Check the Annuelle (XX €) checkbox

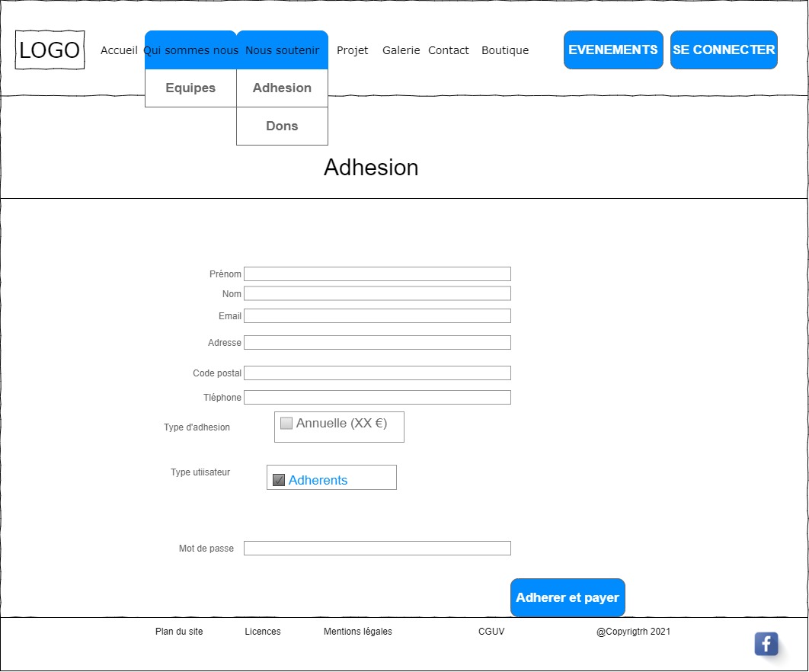point(286,424)
